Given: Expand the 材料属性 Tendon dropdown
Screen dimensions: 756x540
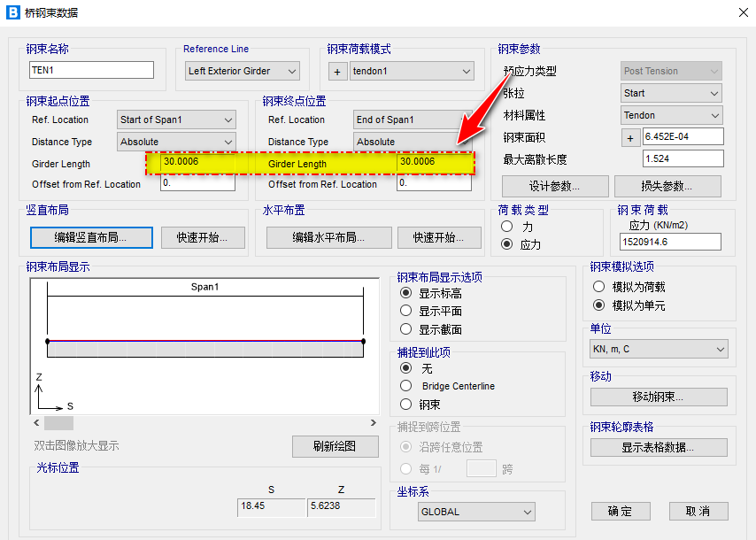Looking at the screenshot, I should click(672, 115).
